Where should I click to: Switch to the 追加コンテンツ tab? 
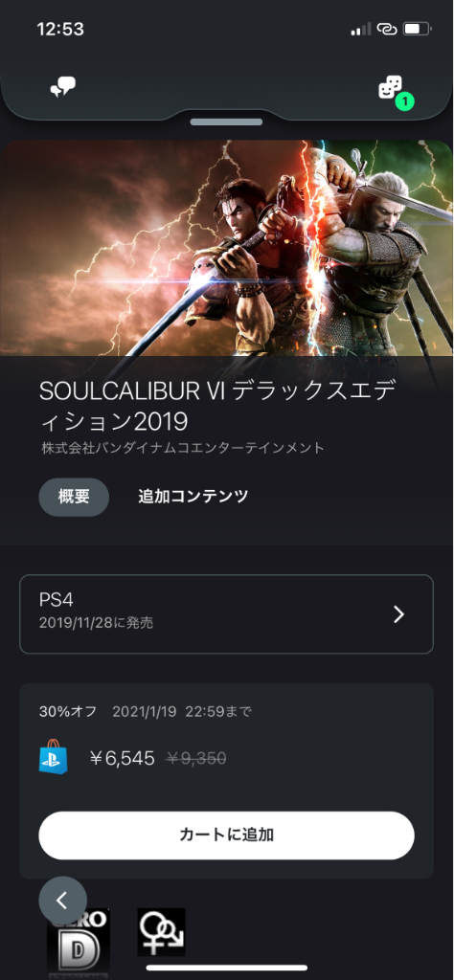(x=193, y=497)
